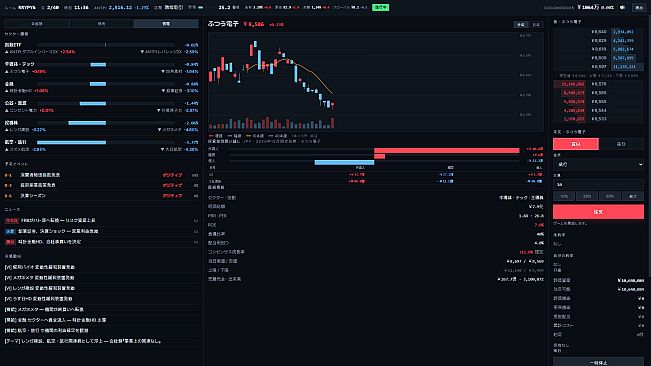
Task: Open ▼ ANTRレバレッジ2X bottom mover
Action: coord(169,52)
